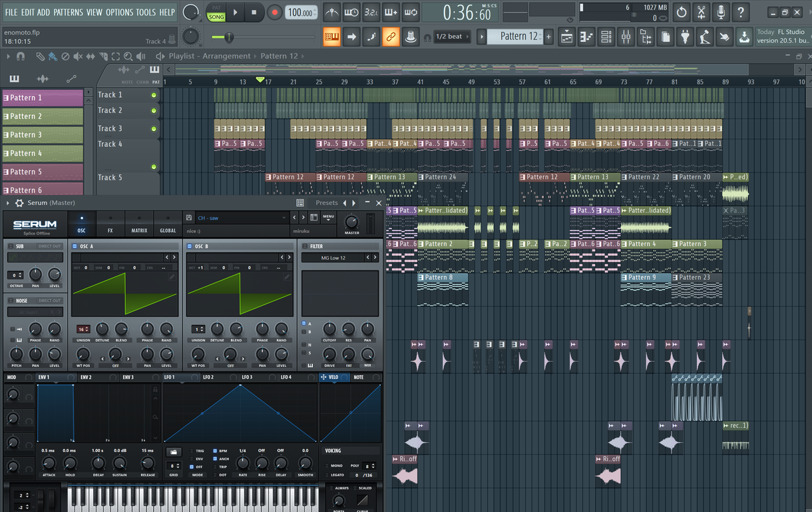Viewport: 812px width, 512px height.
Task: Click the OSC B waveform edit pencil
Action: point(288,276)
